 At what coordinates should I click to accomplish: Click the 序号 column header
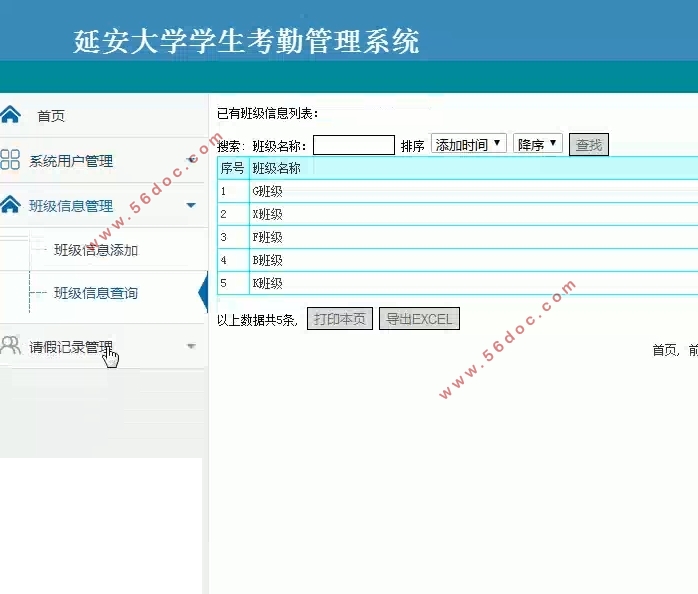233,168
